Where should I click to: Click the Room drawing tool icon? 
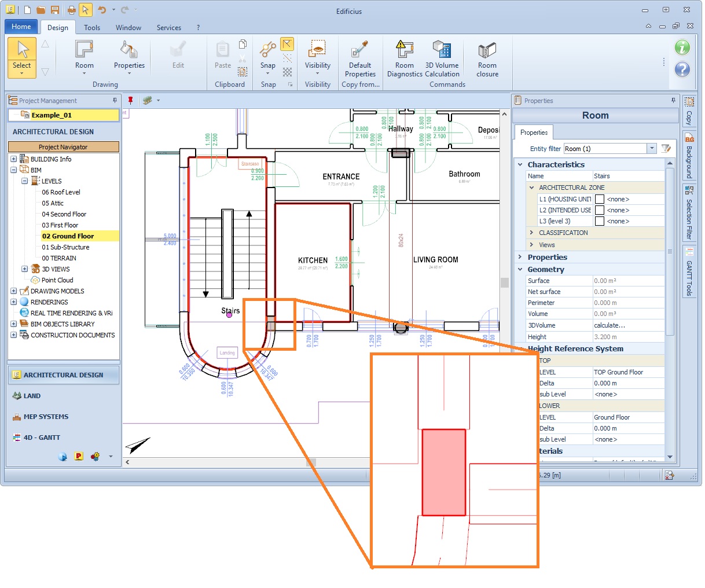coord(84,50)
